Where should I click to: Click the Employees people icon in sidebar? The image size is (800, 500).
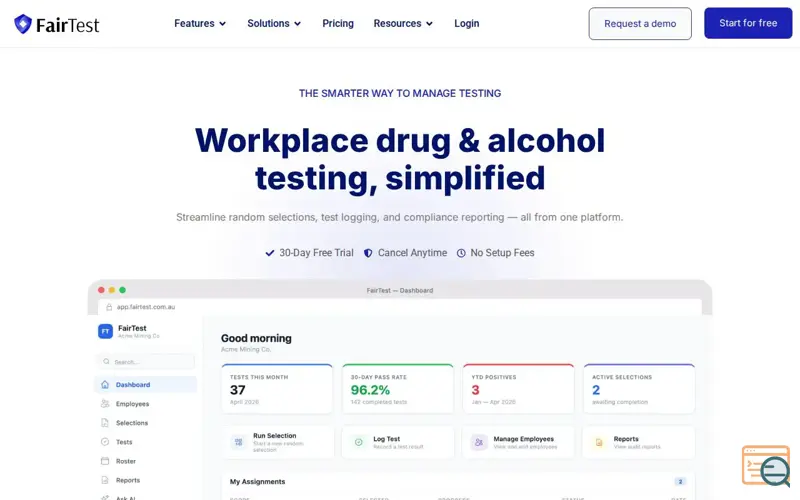click(105, 404)
